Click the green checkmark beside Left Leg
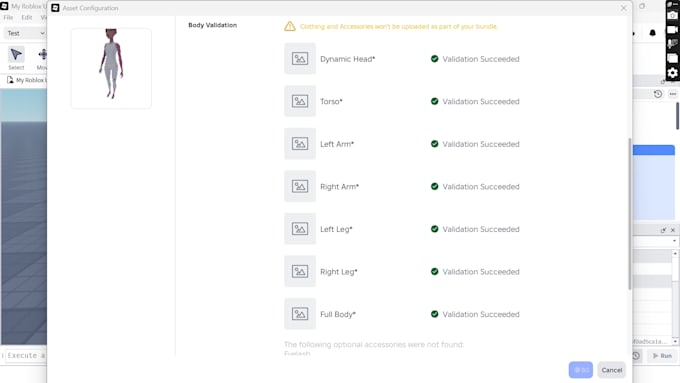The image size is (680, 383). pos(435,229)
